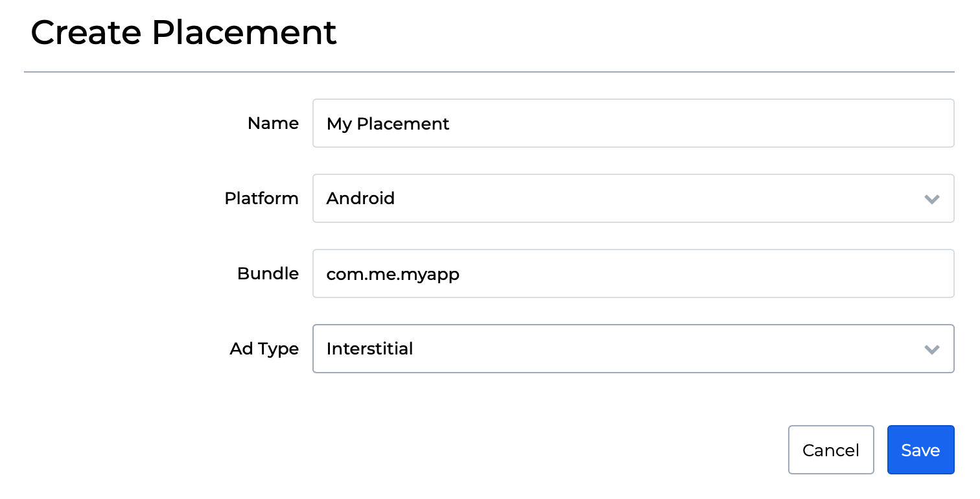The height and width of the screenshot is (499, 980).
Task: Click the Ad Type field label
Action: click(264, 349)
